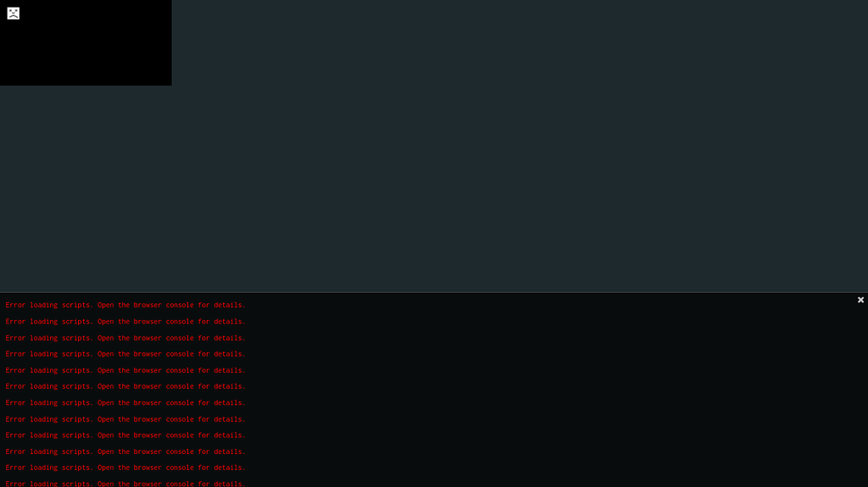Viewport: 868px width, 487px height.
Task: Click the divider above the error console
Action: (x=434, y=292)
